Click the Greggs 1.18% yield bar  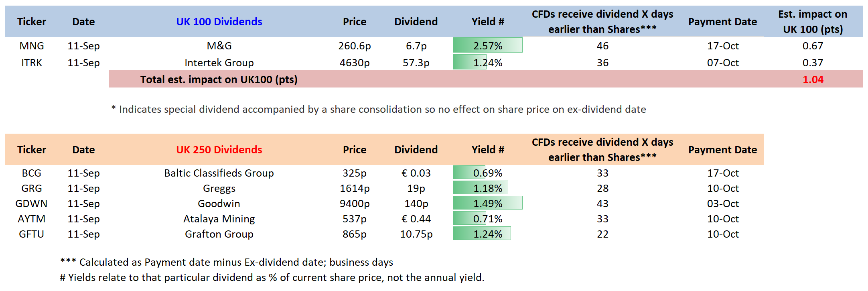481,188
